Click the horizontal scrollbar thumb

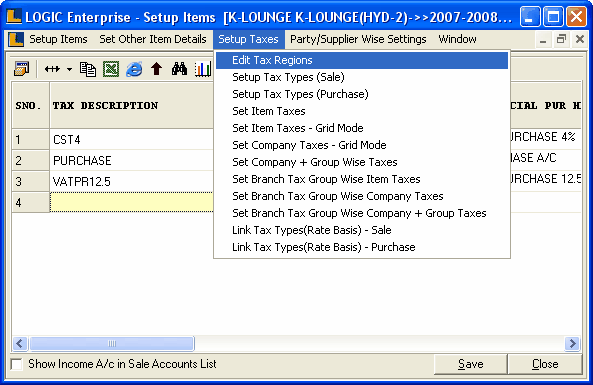112,343
